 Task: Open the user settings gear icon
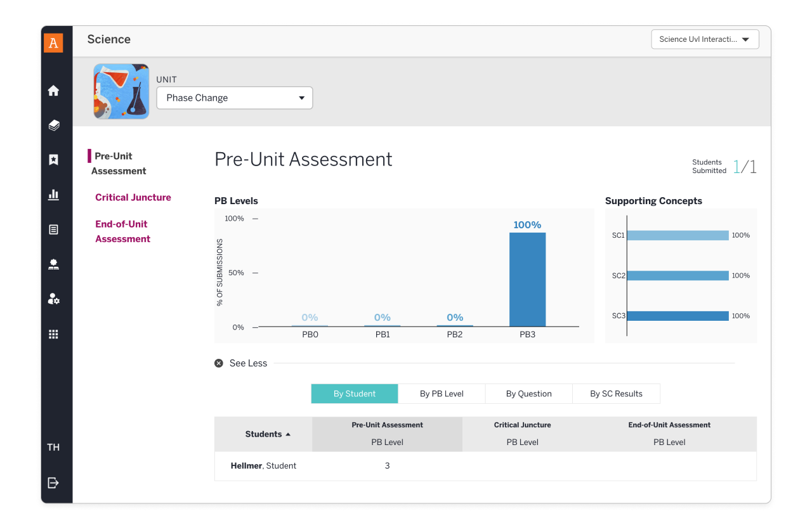53,299
